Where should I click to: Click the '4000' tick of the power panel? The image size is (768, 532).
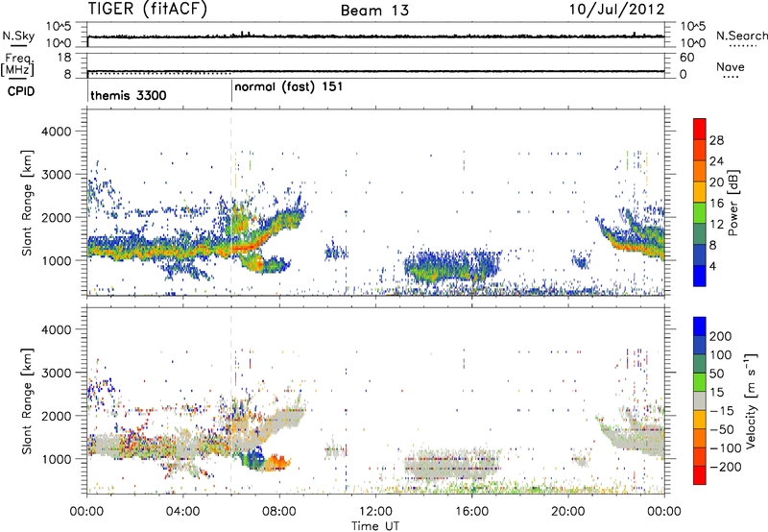pyautogui.click(x=57, y=132)
